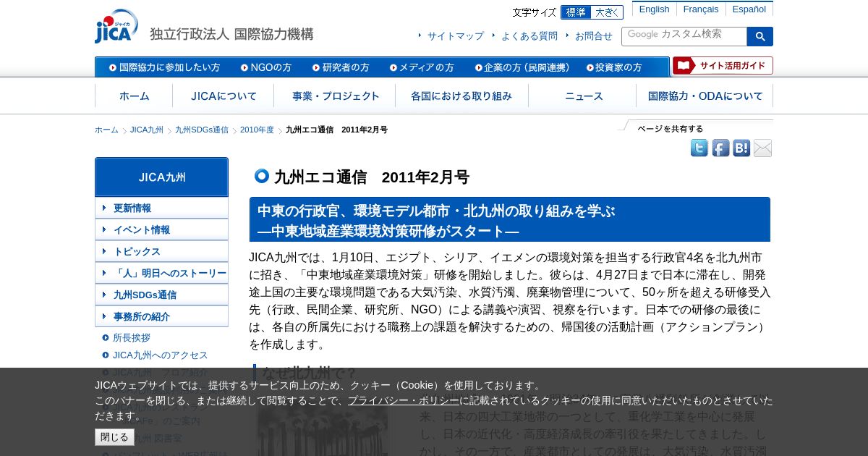Viewport: 868px width, 456px height.
Task: Open the サイト活用ガイド book button
Action: click(723, 66)
